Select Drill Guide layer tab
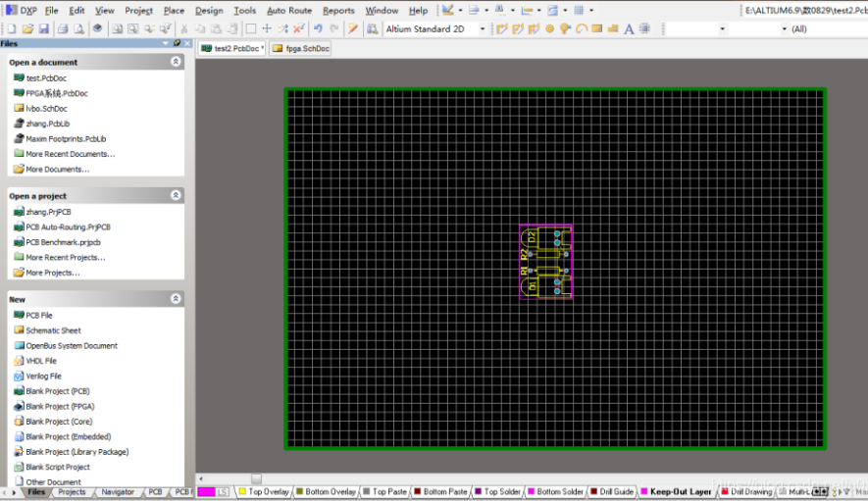 point(612,491)
